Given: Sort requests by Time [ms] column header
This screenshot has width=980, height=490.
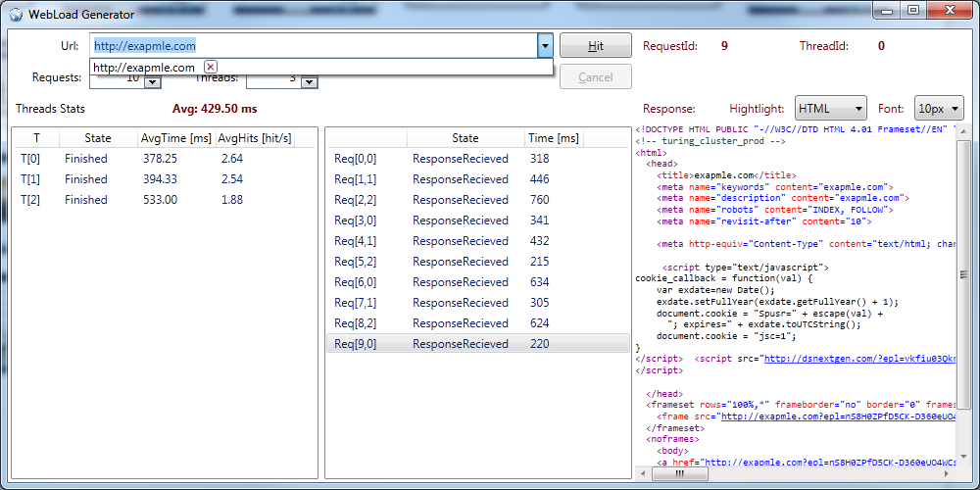Looking at the screenshot, I should (553, 138).
